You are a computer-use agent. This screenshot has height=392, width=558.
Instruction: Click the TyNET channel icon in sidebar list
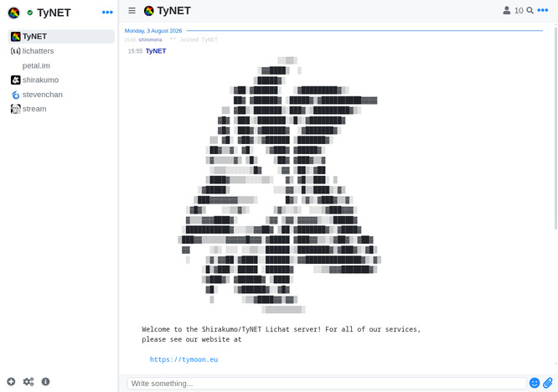15,37
